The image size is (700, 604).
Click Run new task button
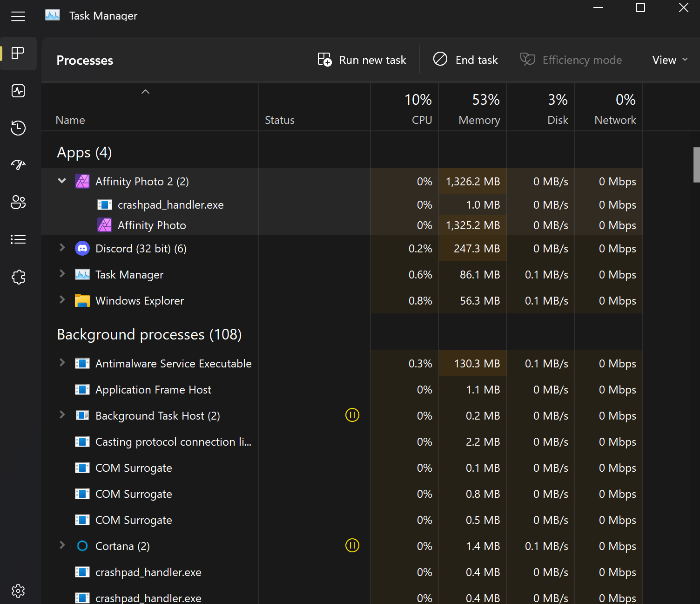coord(362,60)
